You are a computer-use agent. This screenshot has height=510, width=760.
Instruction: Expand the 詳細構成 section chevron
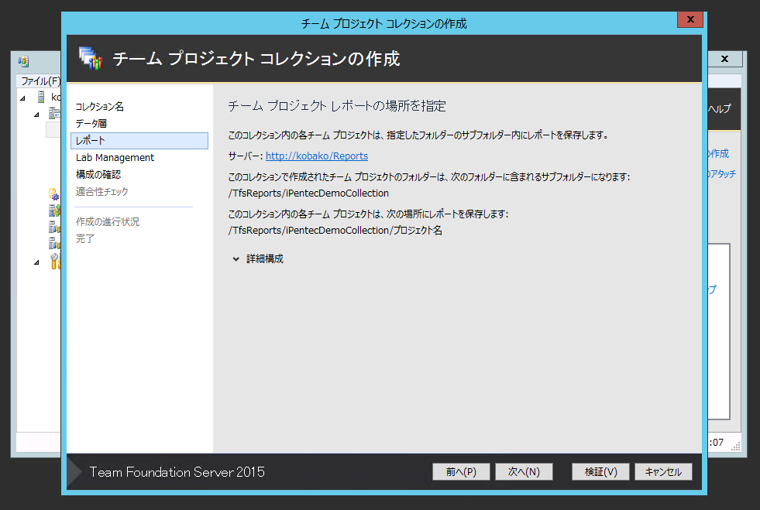point(236,259)
